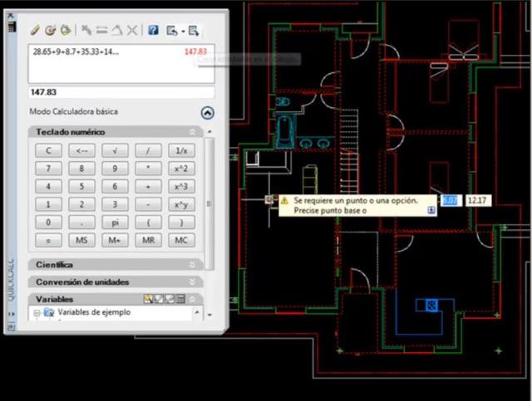Click the highlighted blue dynamic input coordinate field

(x=451, y=200)
